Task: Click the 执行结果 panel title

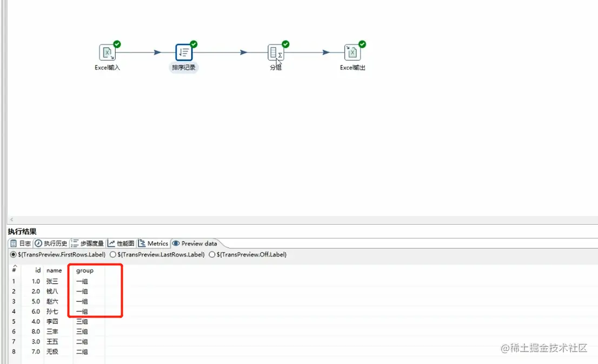Action: coord(22,232)
